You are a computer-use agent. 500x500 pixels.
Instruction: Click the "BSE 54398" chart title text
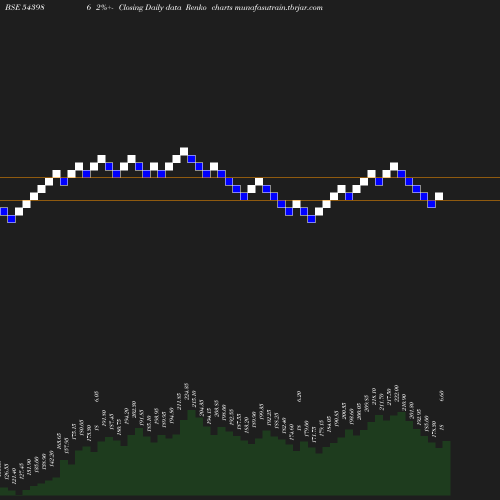[x=25, y=7]
